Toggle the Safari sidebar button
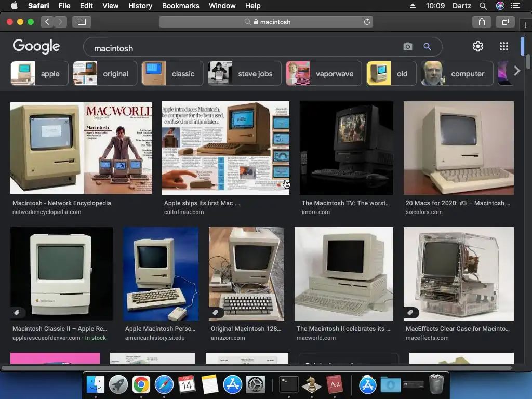 click(x=82, y=22)
